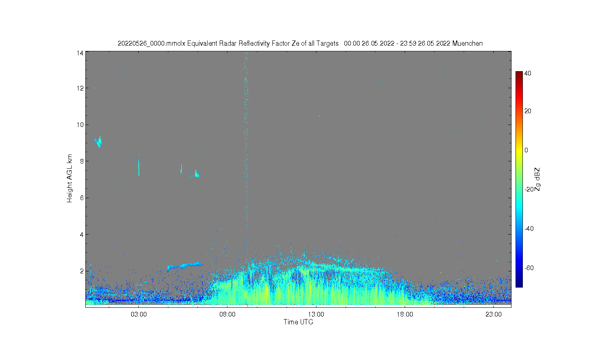The height and width of the screenshot is (364, 607).
Task: Click the height tick label 6
Action: (82, 198)
